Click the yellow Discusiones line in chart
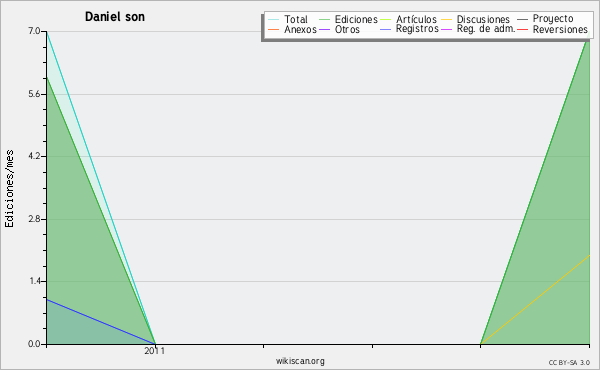This screenshot has height=370, width=600. (535, 300)
